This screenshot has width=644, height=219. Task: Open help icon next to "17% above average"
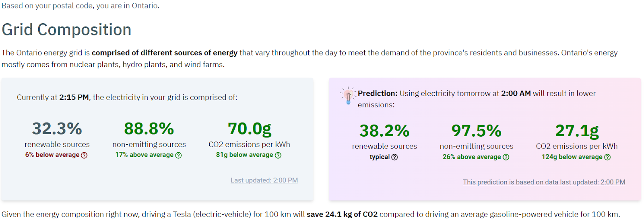tap(178, 156)
